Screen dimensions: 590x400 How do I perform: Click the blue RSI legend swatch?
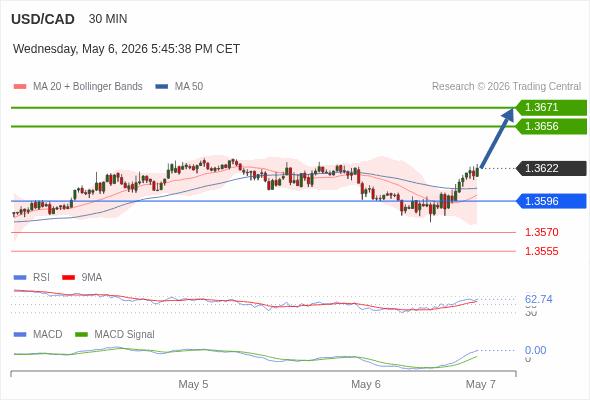pyautogui.click(x=20, y=278)
